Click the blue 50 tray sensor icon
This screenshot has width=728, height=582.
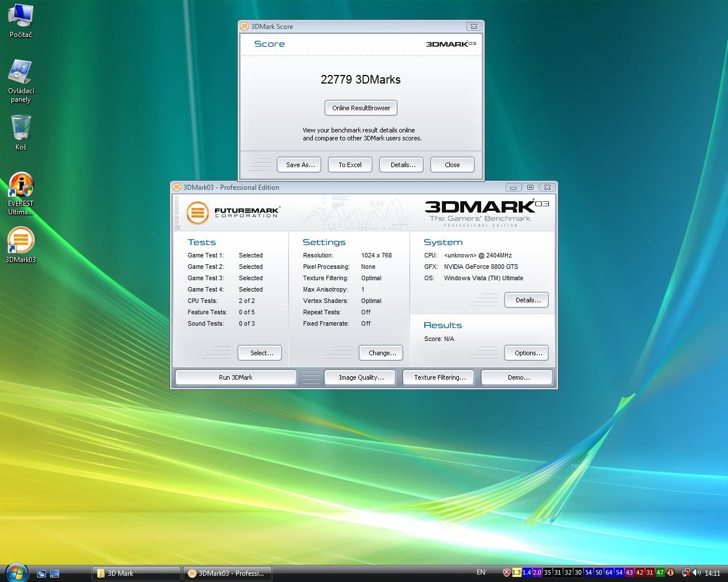598,572
